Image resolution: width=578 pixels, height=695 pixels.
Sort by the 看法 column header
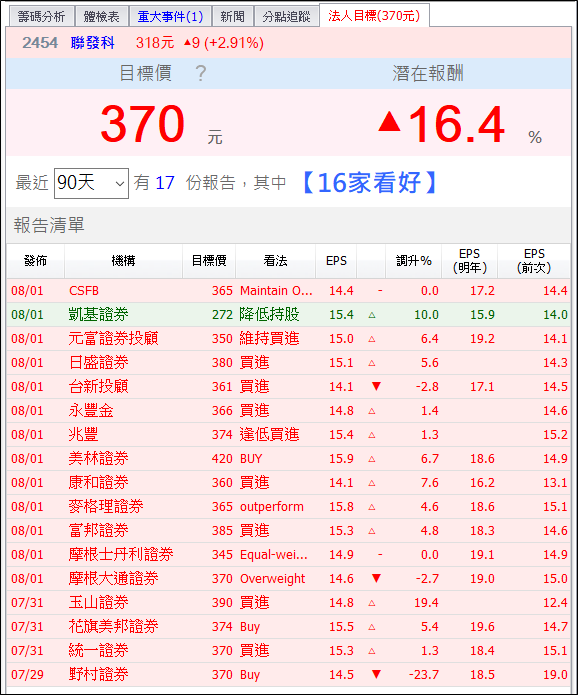click(275, 261)
